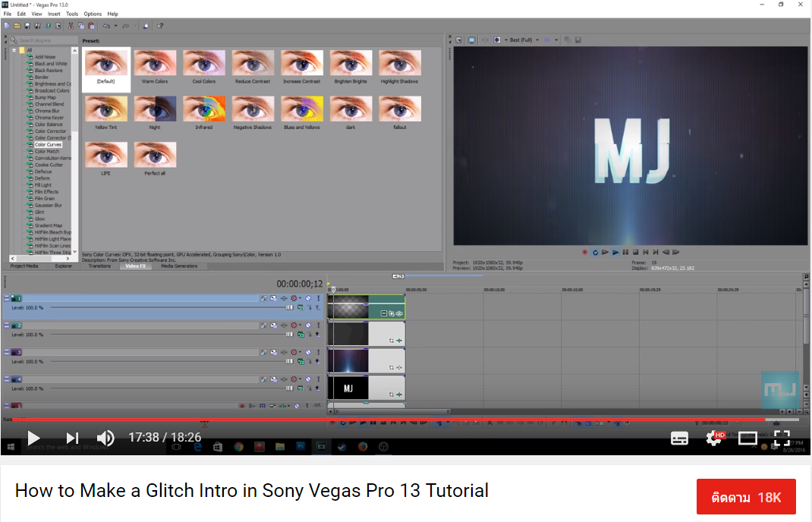Screen dimensions: 812x522
Task: Click the YouTube subtitles icon
Action: [679, 439]
